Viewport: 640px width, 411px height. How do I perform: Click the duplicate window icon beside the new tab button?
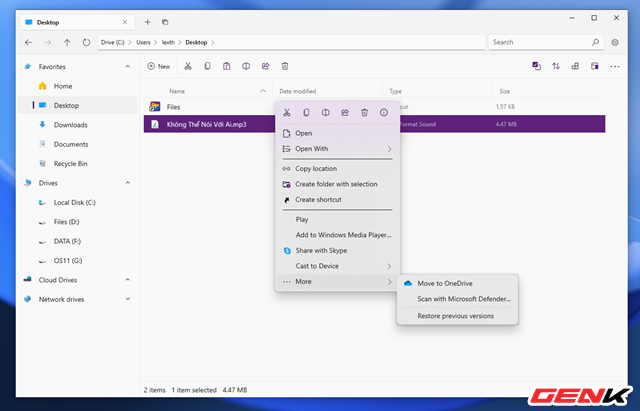coord(165,22)
